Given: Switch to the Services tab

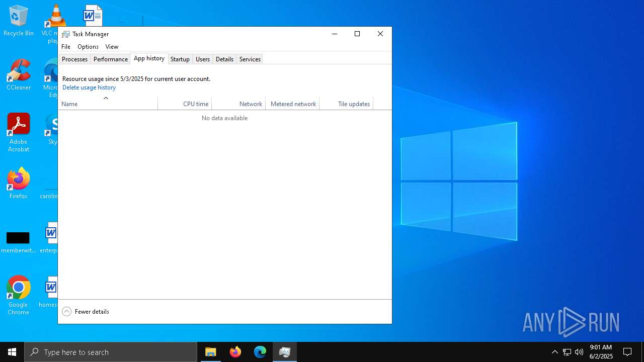Looking at the screenshot, I should coord(250,59).
